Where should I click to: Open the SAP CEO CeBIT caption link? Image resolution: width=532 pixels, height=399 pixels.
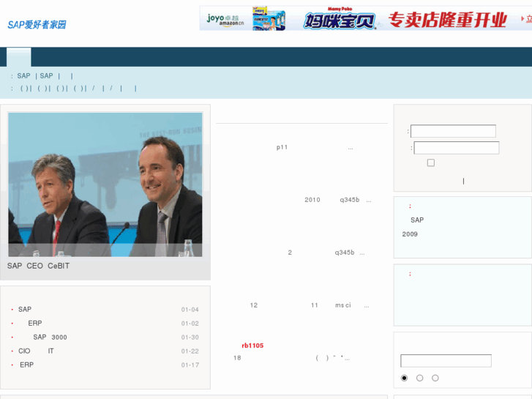38,266
